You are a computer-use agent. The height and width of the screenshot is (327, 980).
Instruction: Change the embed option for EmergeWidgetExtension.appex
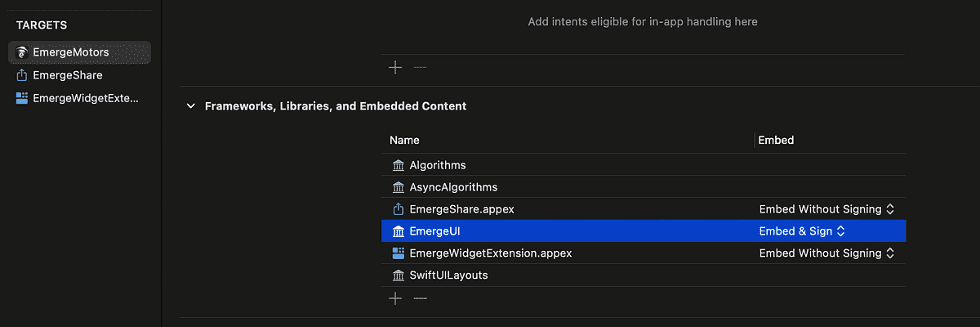pos(826,253)
